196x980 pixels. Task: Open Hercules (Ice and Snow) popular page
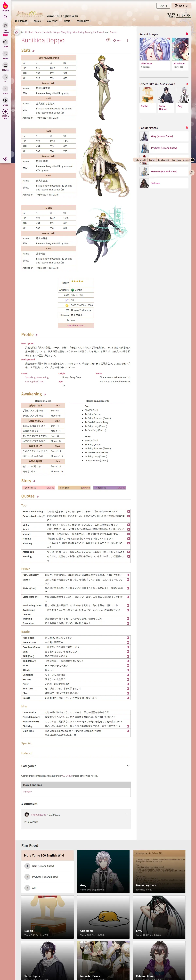(164, 171)
